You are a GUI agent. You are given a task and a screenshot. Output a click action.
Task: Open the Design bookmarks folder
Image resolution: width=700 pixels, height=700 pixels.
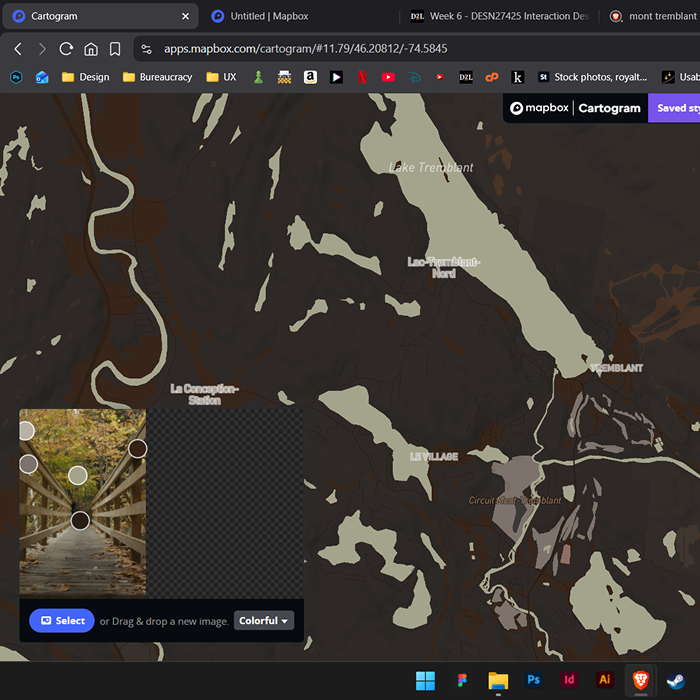click(85, 77)
